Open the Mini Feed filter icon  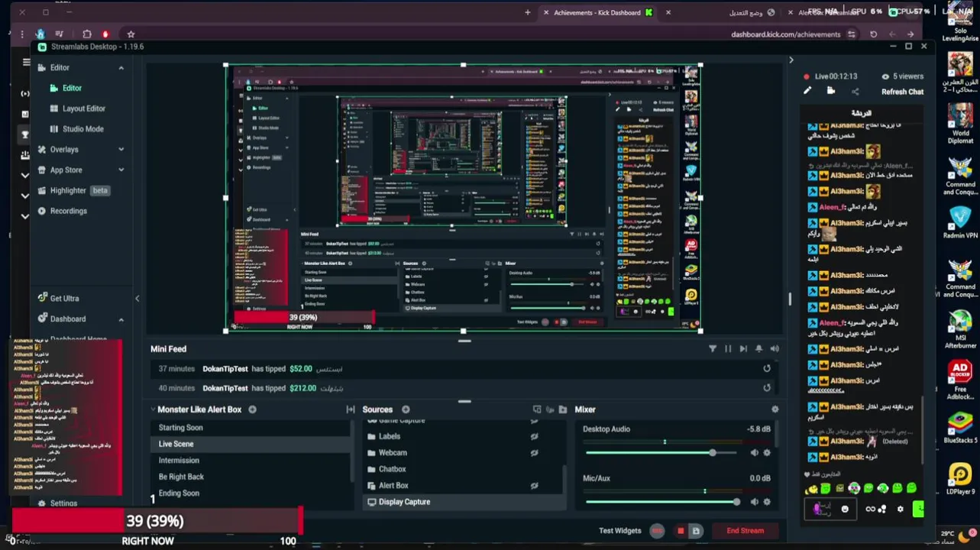(713, 349)
